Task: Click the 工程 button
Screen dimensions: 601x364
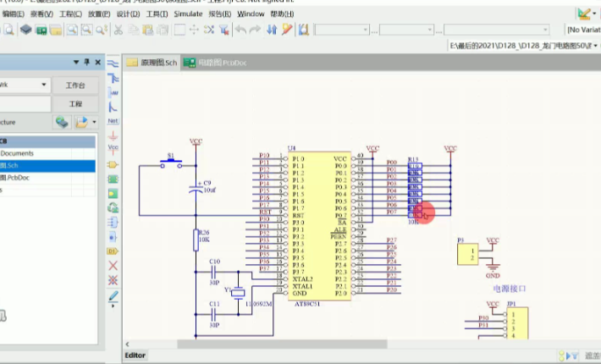Action: [74, 104]
